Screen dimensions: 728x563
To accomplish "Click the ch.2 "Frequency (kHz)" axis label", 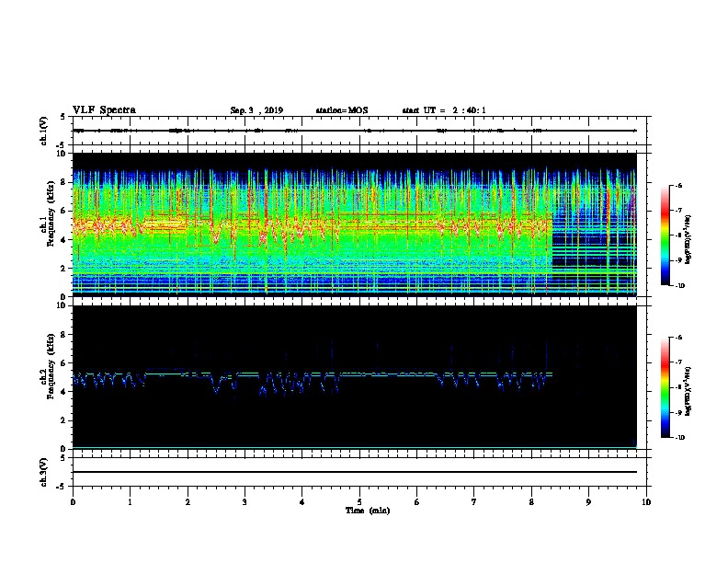I will pos(51,366).
